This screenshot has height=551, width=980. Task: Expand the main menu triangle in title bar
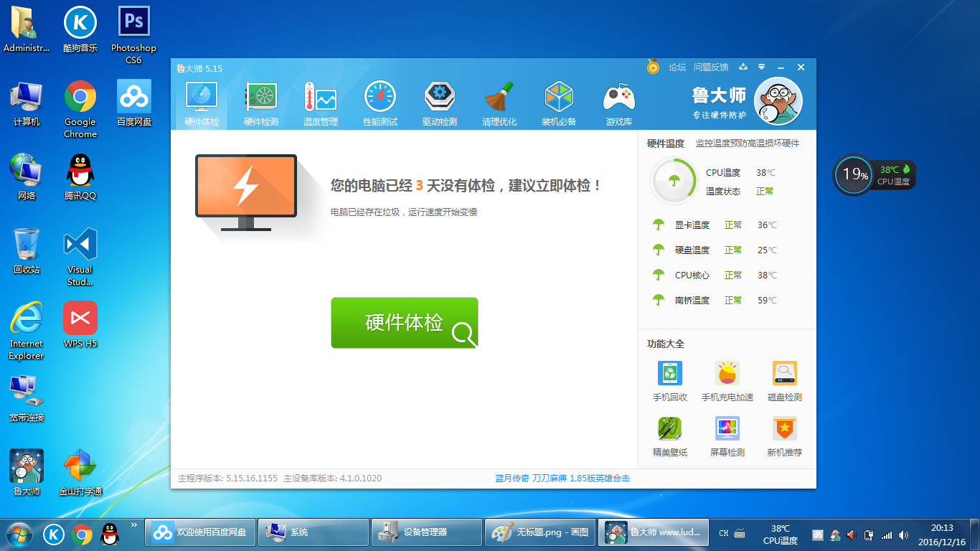pos(761,67)
